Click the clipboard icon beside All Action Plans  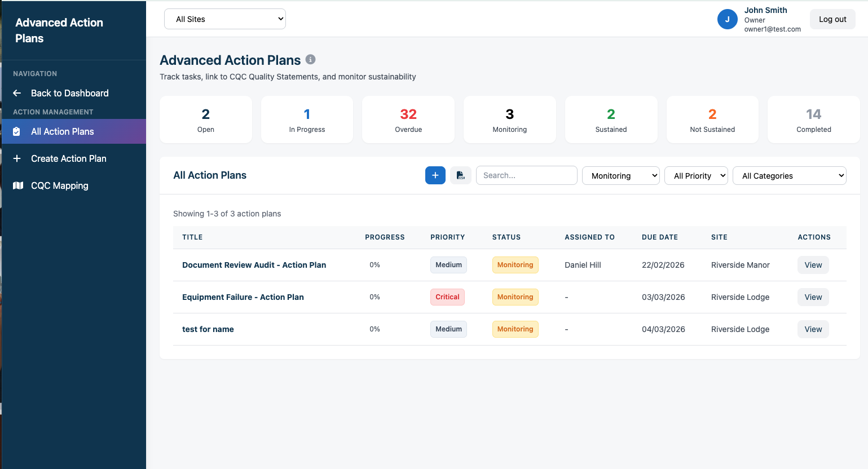17,131
